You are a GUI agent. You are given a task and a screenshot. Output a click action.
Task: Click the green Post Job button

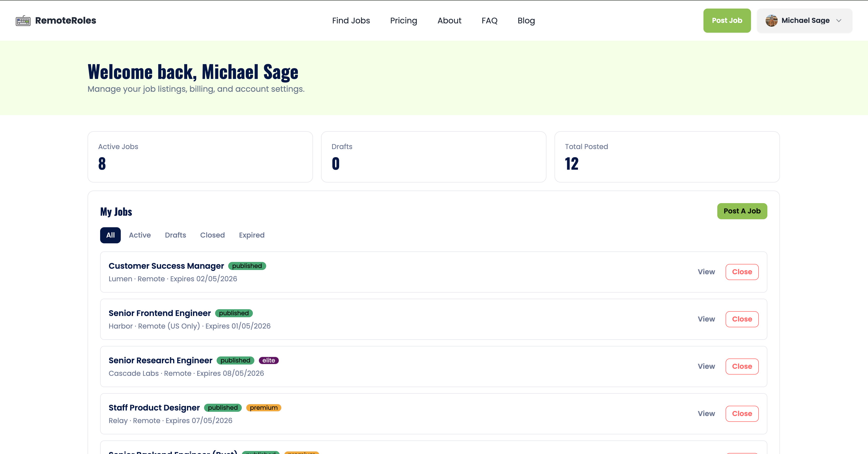click(x=727, y=21)
